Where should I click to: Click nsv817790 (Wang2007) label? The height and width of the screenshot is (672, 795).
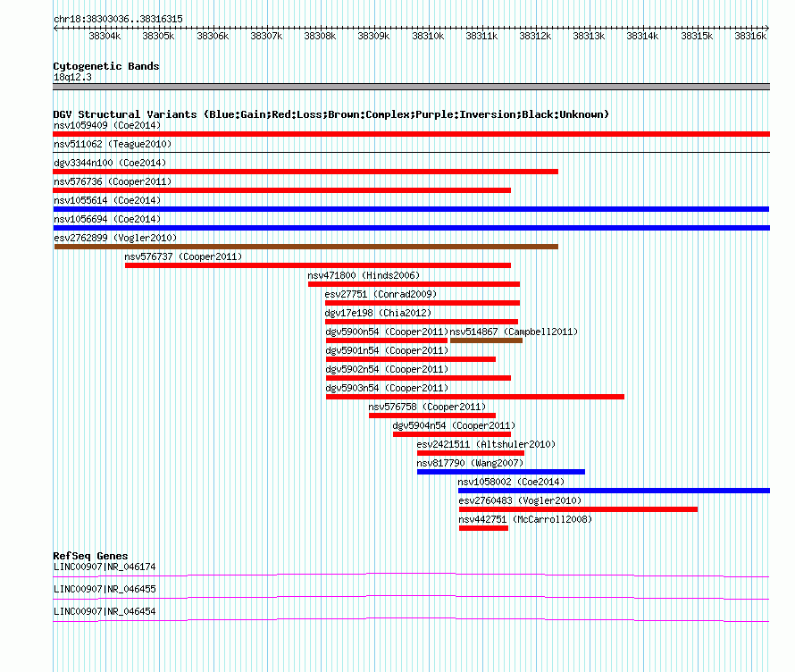(x=470, y=463)
